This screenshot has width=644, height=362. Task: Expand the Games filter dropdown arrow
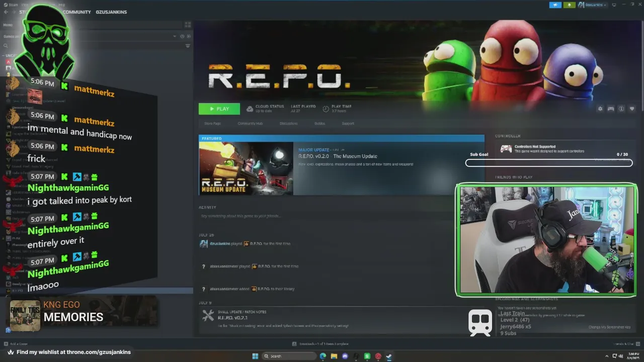(x=175, y=36)
